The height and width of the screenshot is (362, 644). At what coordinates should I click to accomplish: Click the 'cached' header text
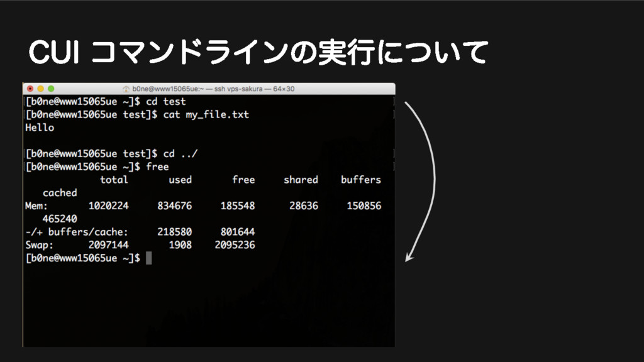point(60,193)
